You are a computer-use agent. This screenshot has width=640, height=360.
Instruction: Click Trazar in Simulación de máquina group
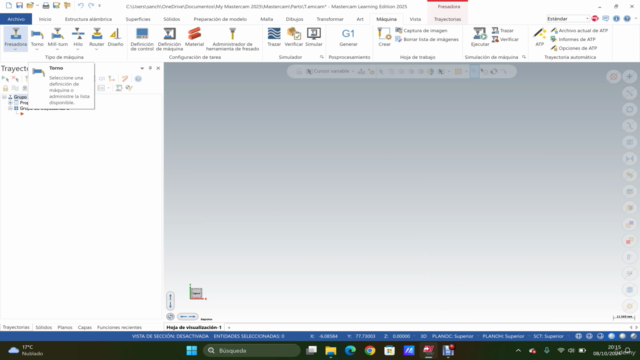click(502, 31)
